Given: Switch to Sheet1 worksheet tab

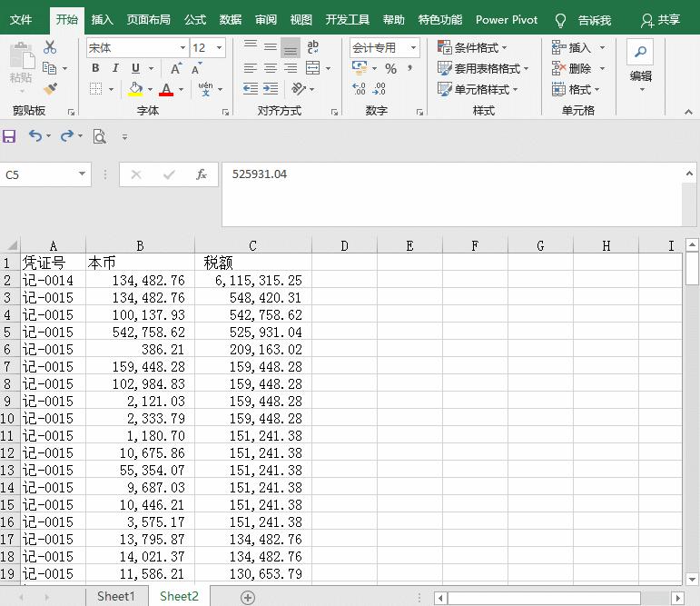Looking at the screenshot, I should (115, 596).
